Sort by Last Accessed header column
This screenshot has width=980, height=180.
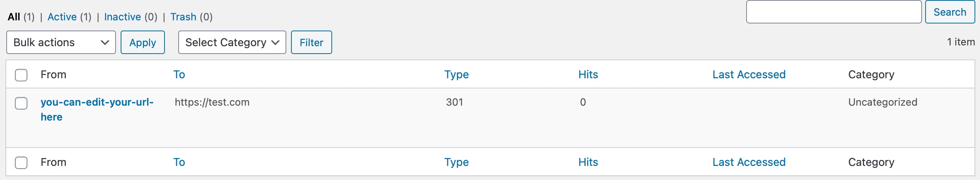(x=749, y=74)
